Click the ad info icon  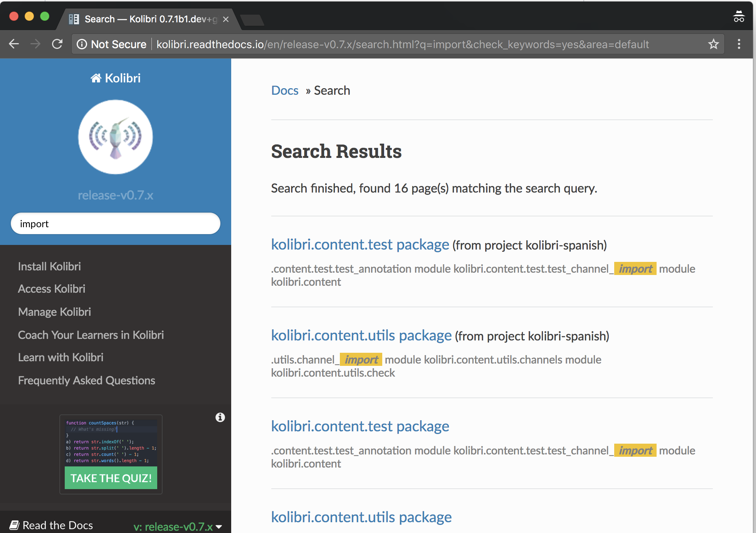click(x=220, y=417)
